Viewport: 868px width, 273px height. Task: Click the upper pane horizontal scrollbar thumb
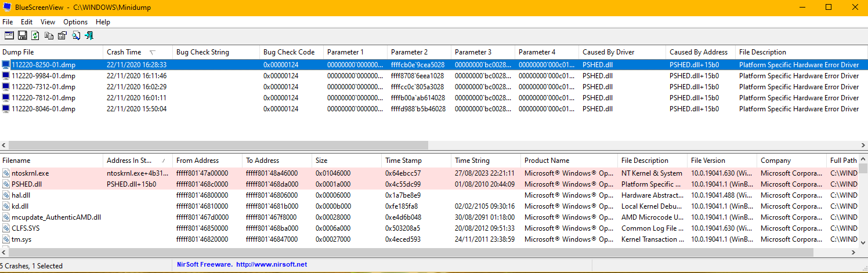(218, 145)
